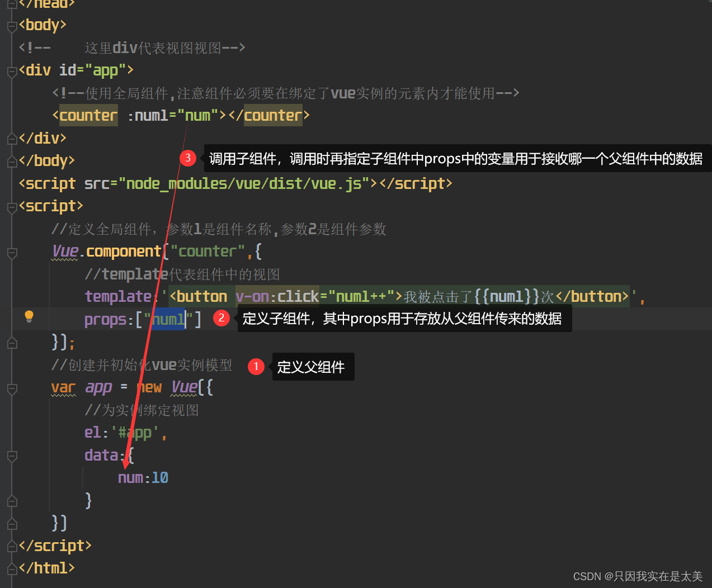
Task: Click the </body> closing tag
Action: 46,161
